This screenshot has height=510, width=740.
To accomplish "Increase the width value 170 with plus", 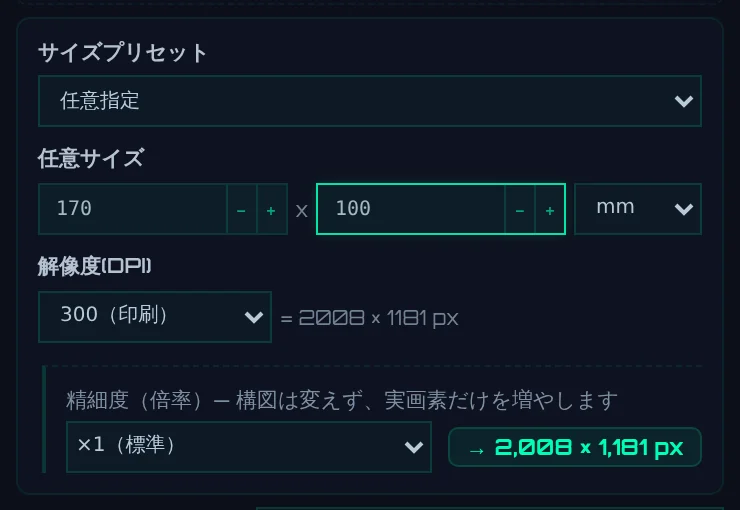I will tap(271, 209).
